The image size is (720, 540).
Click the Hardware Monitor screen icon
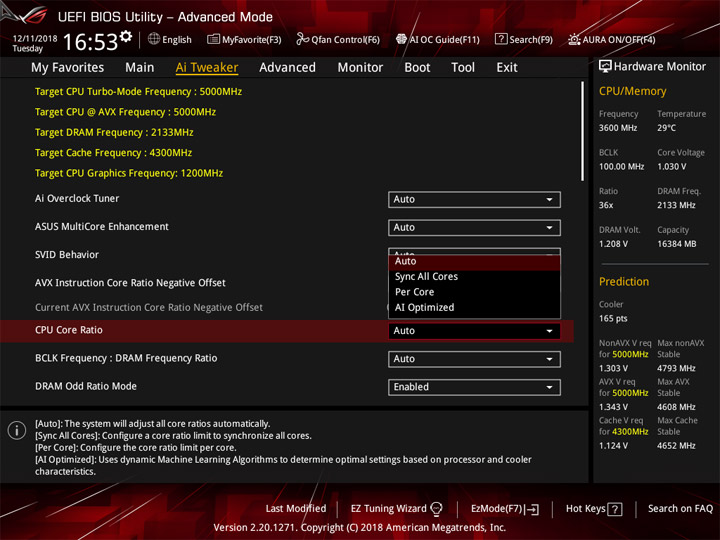coord(605,66)
